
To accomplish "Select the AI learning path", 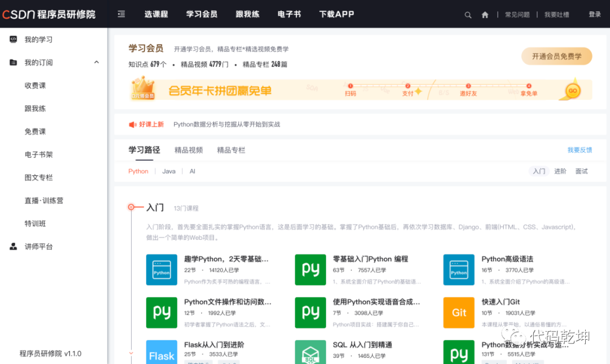I will [x=192, y=172].
